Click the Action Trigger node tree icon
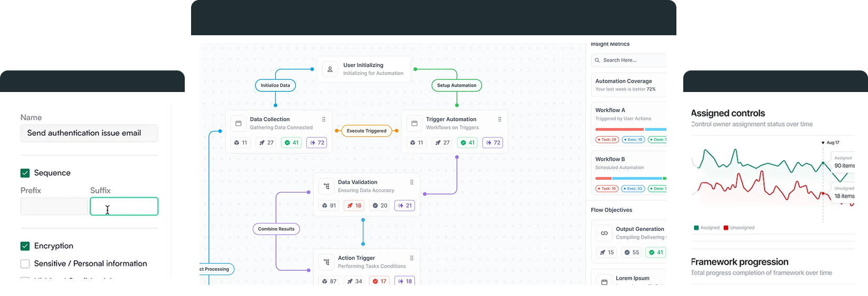 point(326,262)
